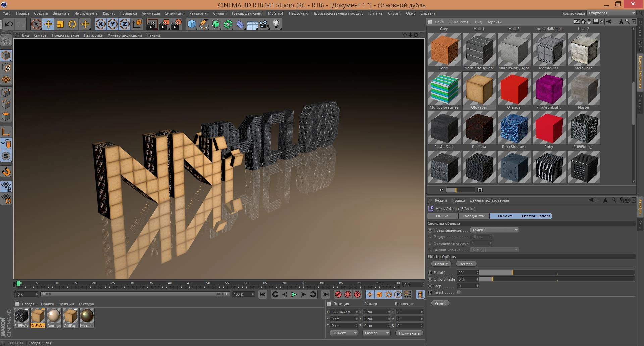Switch the coordinate system with the cube-axis icon

coord(137,24)
